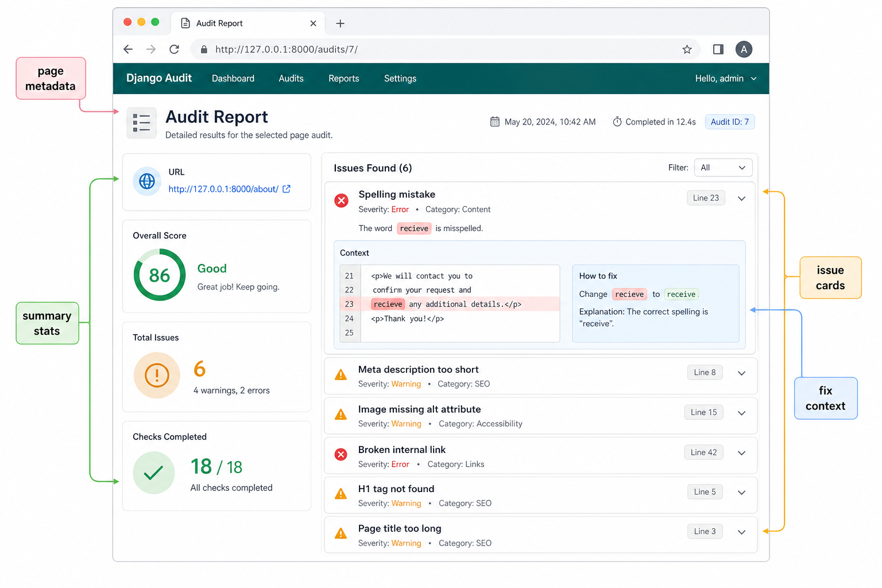The image size is (882, 588).
Task: Click the red error icon on Spelling mistake
Action: (x=342, y=200)
